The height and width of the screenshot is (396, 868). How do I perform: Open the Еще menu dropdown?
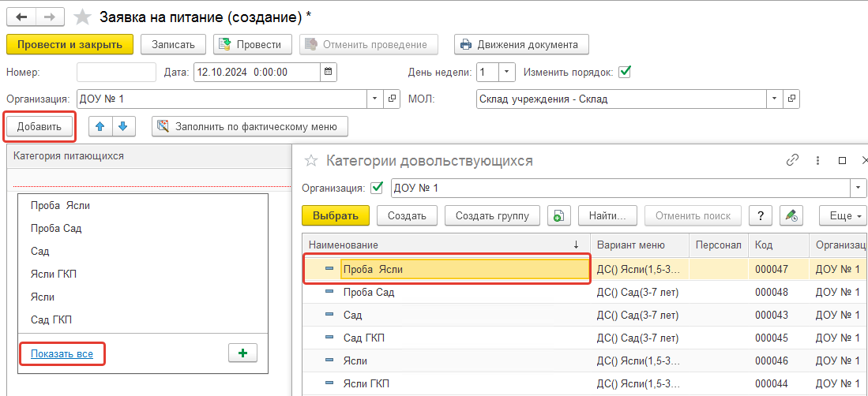pyautogui.click(x=843, y=215)
